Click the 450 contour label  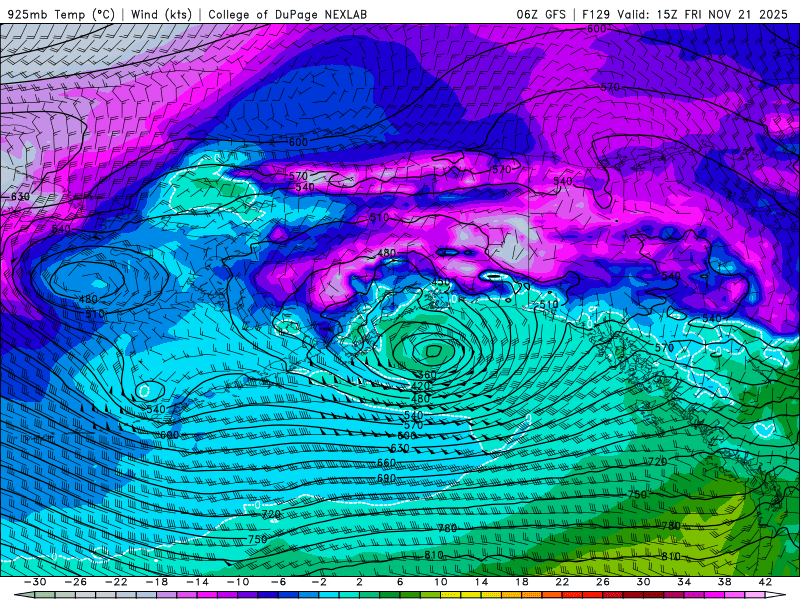coord(441,282)
